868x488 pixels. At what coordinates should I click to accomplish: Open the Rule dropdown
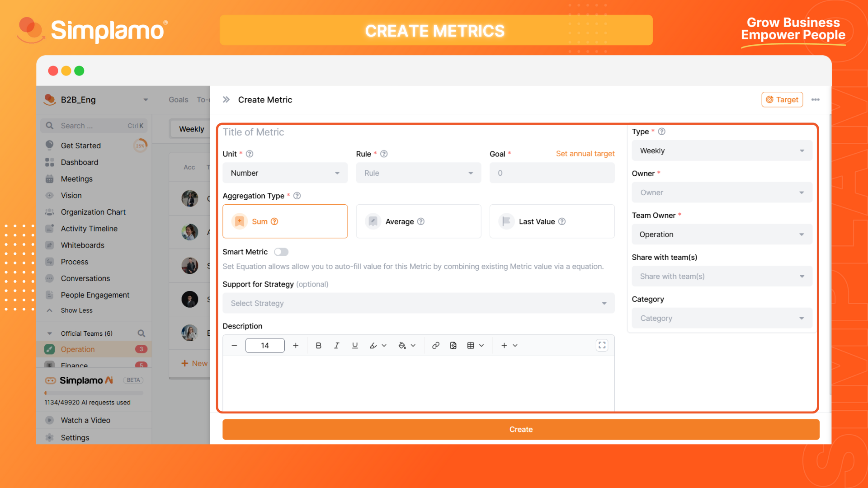419,173
